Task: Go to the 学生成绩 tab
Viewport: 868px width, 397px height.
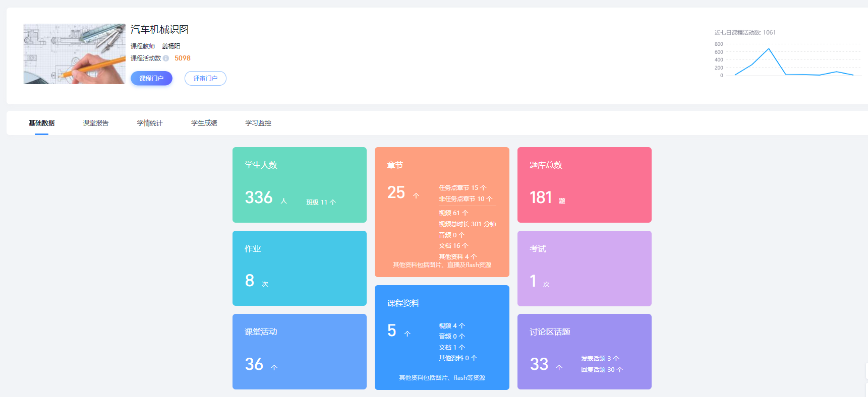Action: point(204,123)
